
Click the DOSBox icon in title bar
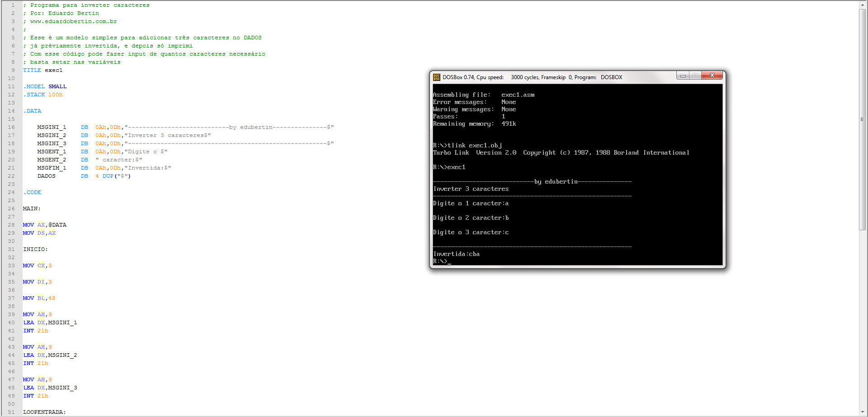[436, 77]
